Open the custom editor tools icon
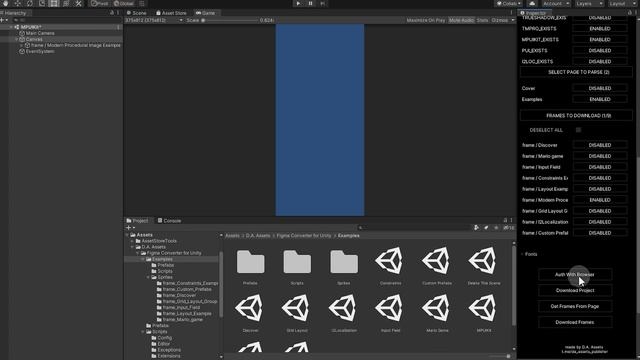 (78, 3)
